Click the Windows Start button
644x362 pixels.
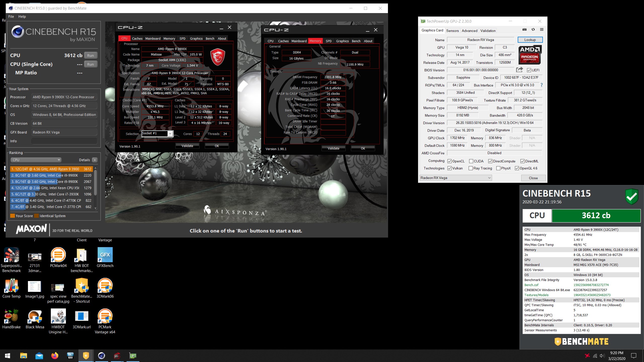click(x=8, y=355)
